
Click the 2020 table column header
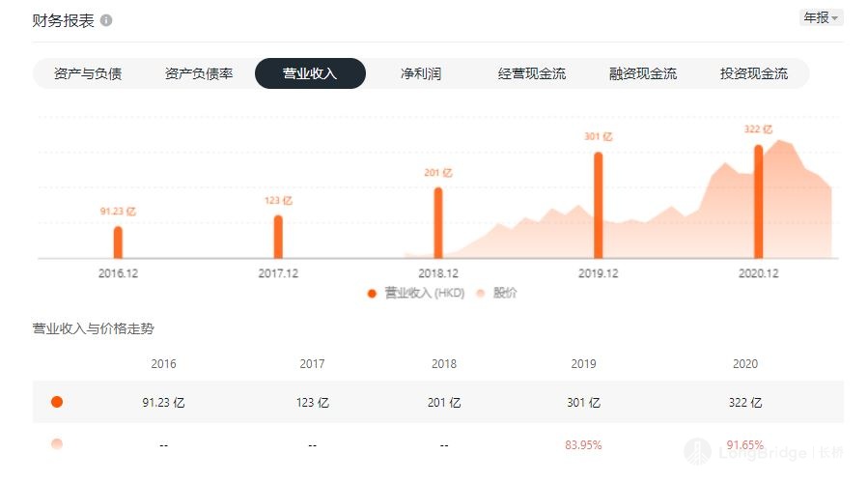pos(745,364)
